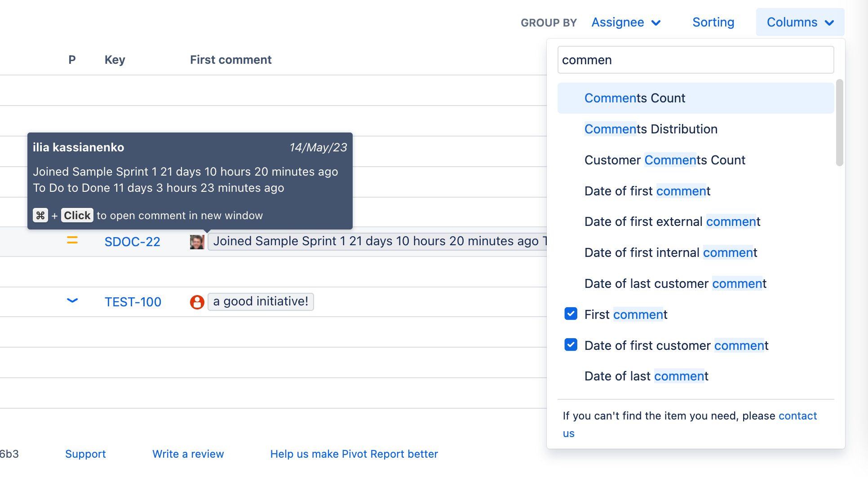Click the low priority icon for TEST-100

(72, 300)
